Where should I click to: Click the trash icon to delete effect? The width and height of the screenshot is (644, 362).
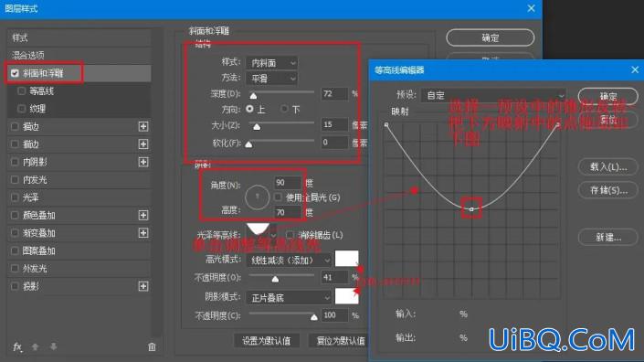coord(152,346)
